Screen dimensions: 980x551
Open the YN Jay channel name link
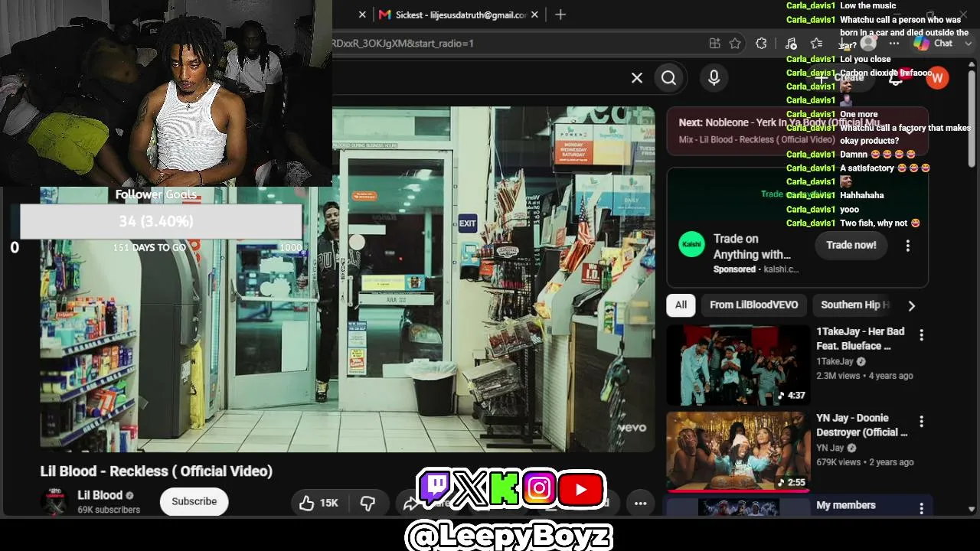830,448
